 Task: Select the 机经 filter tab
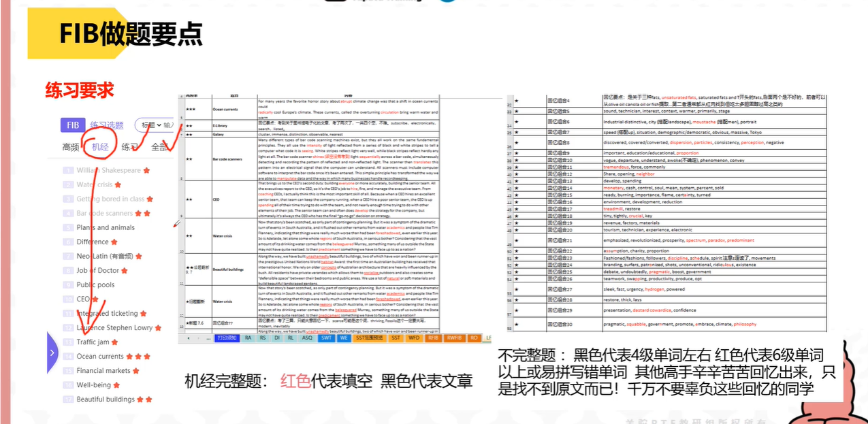[100, 147]
